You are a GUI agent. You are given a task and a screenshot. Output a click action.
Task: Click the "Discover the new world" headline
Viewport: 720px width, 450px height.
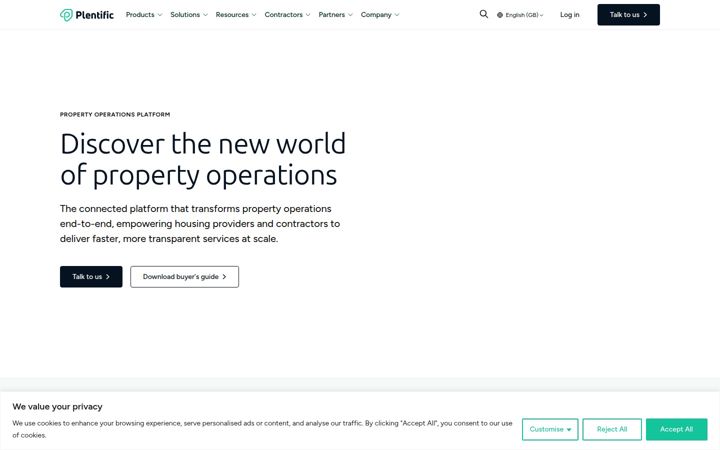point(203,159)
